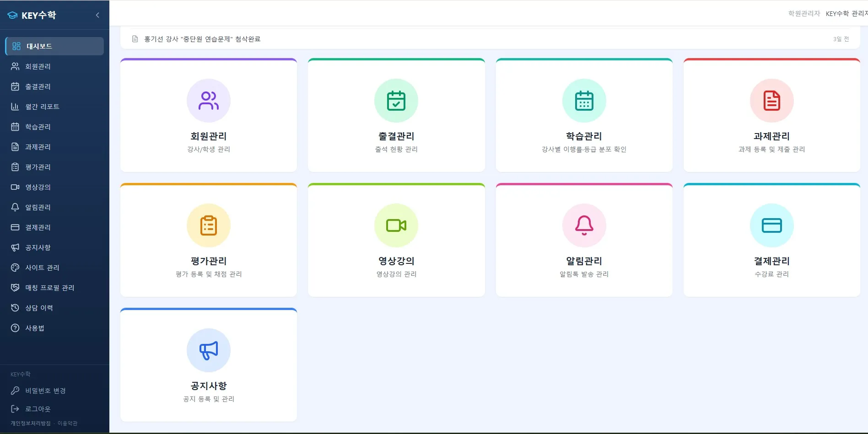Click the 출결관리 sidebar calendar-check icon
868x434 pixels.
(15, 86)
